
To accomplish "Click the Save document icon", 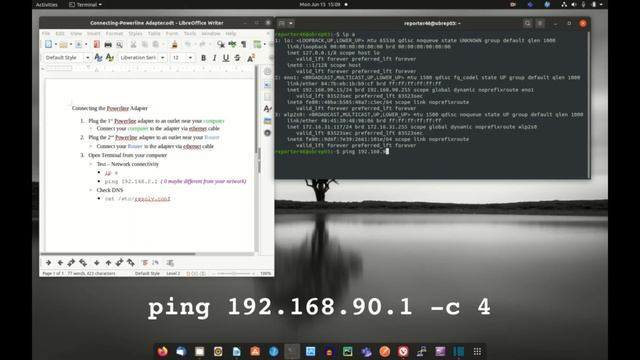I will tap(78, 44).
